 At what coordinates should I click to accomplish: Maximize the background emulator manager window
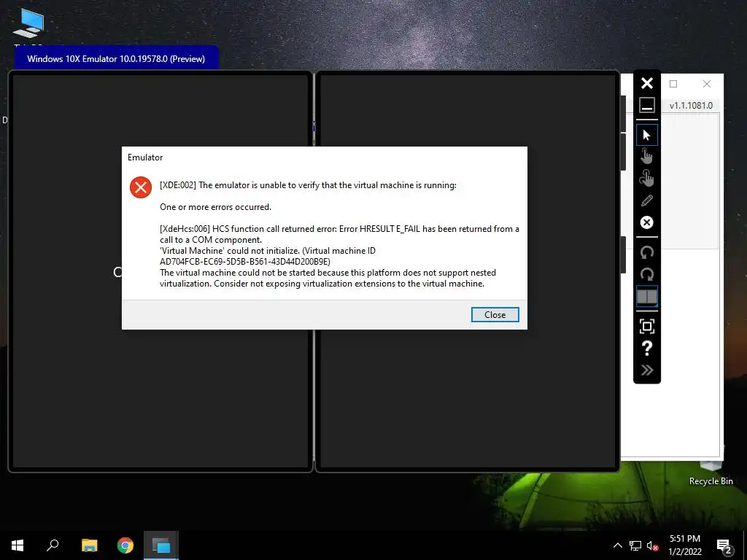tap(673, 84)
